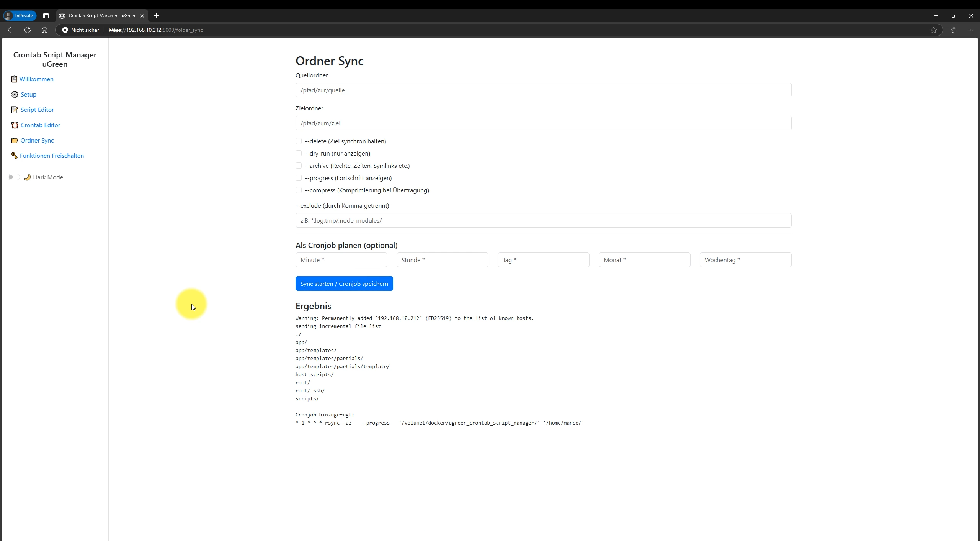Click the Stunde cron field

coord(442,260)
